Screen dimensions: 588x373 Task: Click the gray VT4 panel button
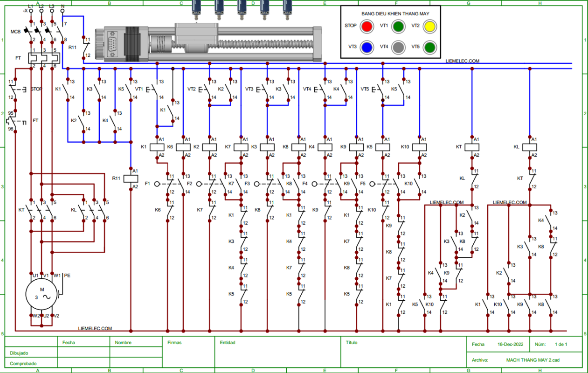click(x=398, y=47)
